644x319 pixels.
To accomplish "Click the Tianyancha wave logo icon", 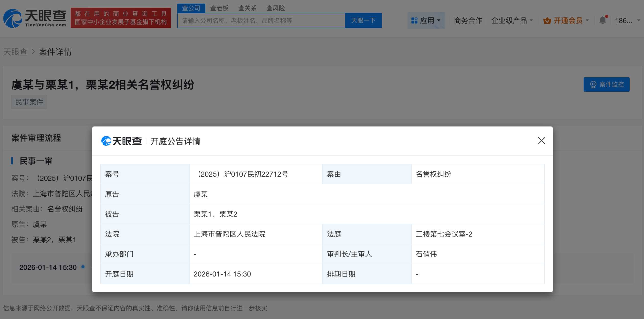I will [x=12, y=18].
